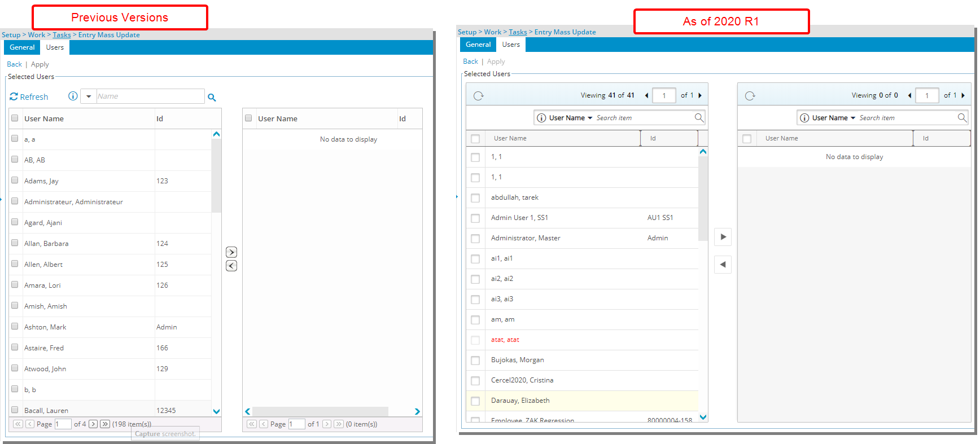Image resolution: width=980 pixels, height=444 pixels.
Task: Click info icon in 2020 R1 right search
Action: coord(804,118)
